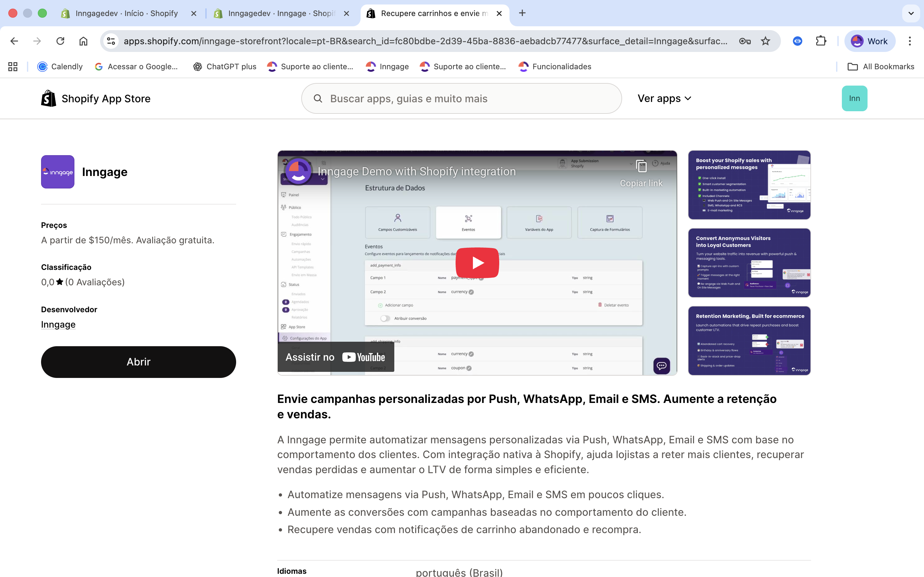Play the Inngage demo video
This screenshot has height=577, width=924.
click(477, 263)
